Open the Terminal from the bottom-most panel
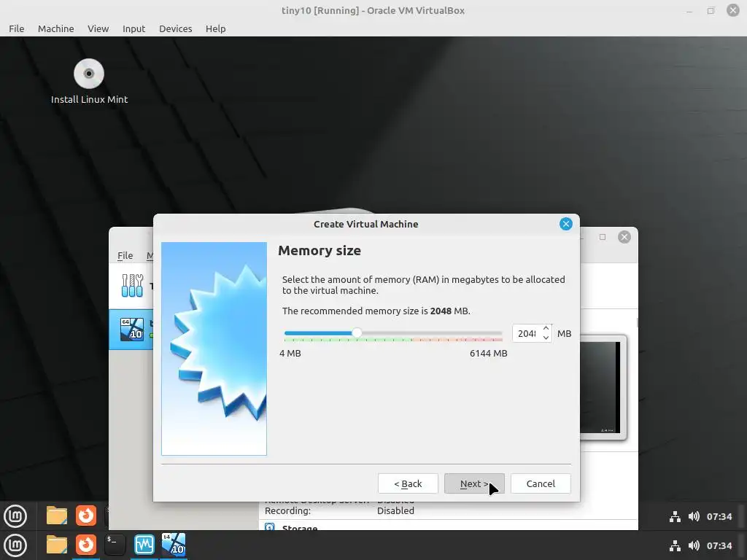The image size is (747, 560). pyautogui.click(x=115, y=545)
